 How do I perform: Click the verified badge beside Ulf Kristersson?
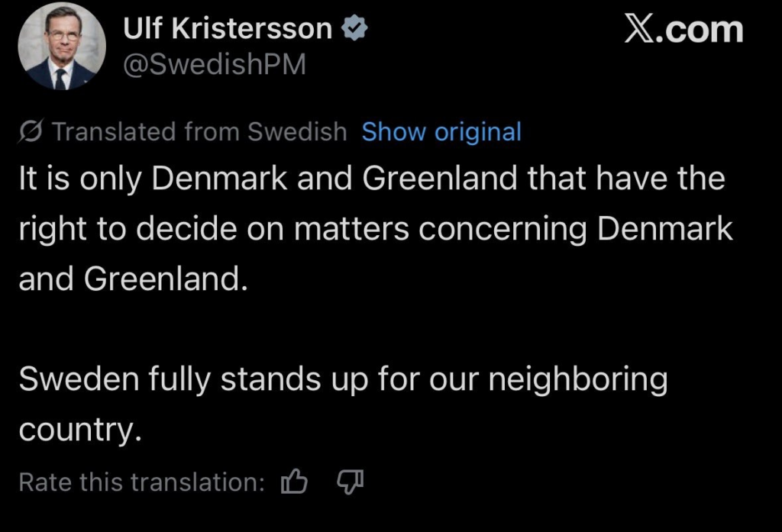coord(355,29)
